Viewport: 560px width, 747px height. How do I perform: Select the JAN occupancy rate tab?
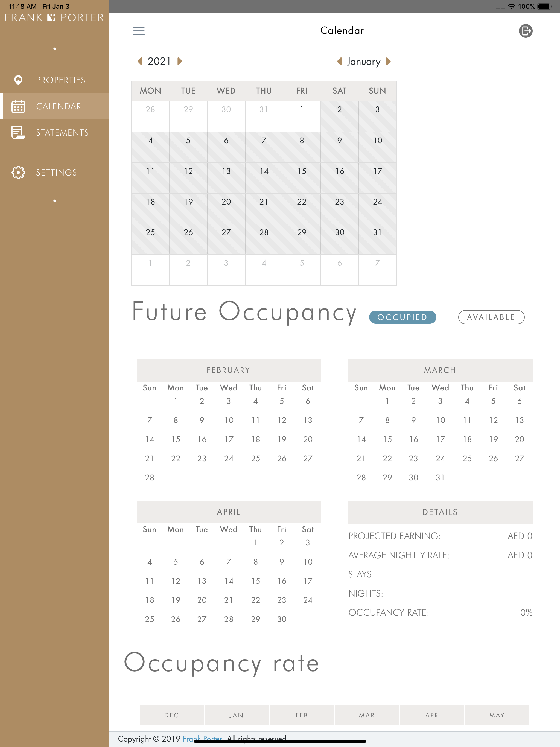click(237, 715)
